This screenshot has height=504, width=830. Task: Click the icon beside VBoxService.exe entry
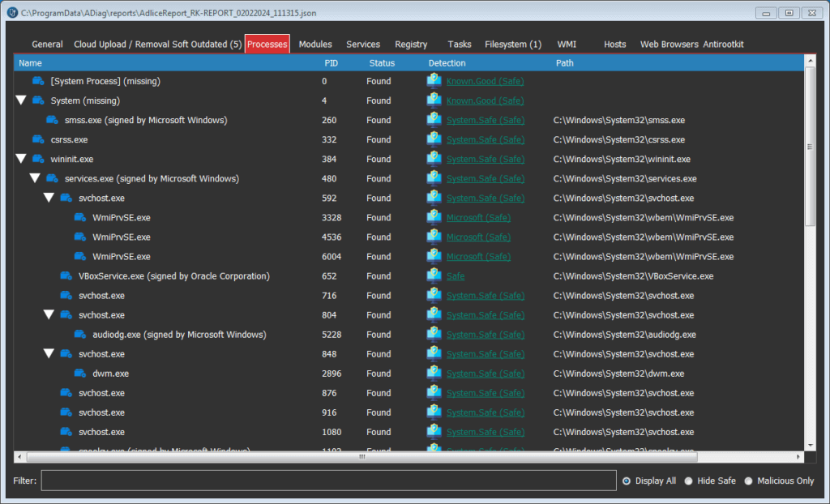66,276
